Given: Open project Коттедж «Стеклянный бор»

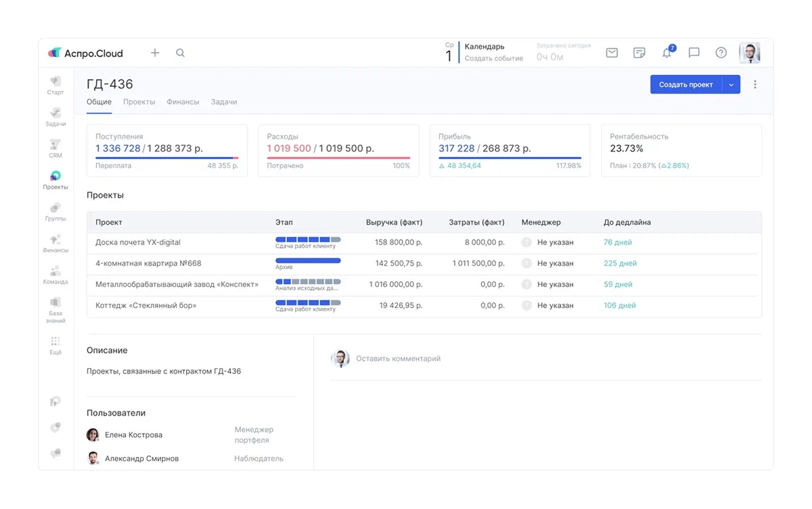Looking at the screenshot, I should pos(145,306).
